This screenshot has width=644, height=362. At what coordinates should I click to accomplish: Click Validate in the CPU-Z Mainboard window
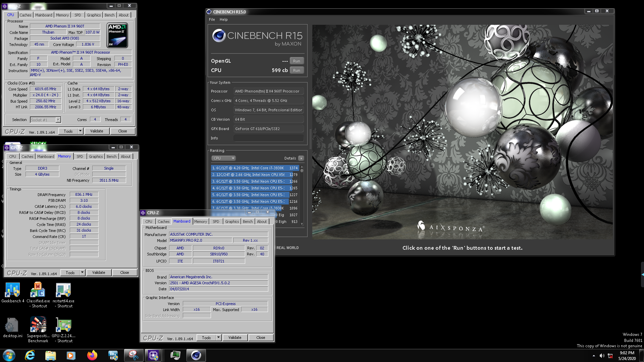tap(235, 338)
